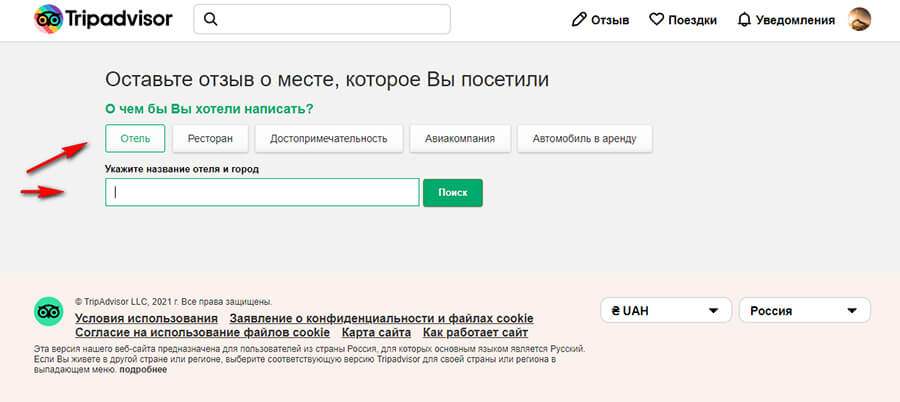900x402 pixels.
Task: Click the heart icon for Поездки
Action: point(656,20)
